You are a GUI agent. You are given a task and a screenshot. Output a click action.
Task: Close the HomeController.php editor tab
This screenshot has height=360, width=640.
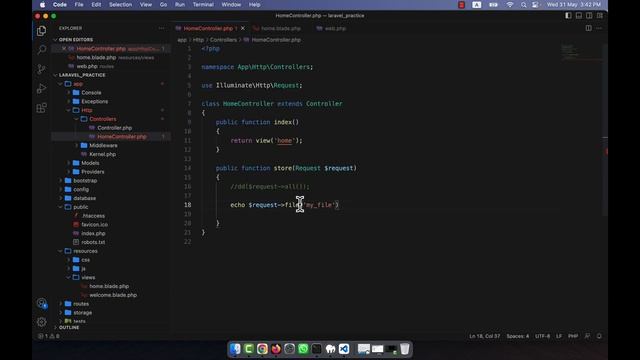pyautogui.click(x=243, y=28)
